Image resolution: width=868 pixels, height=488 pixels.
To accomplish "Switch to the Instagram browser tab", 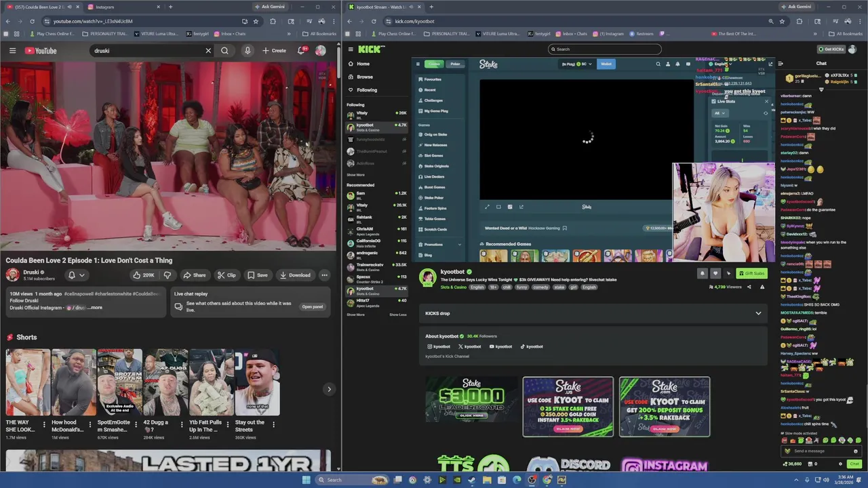I will 125,7.
